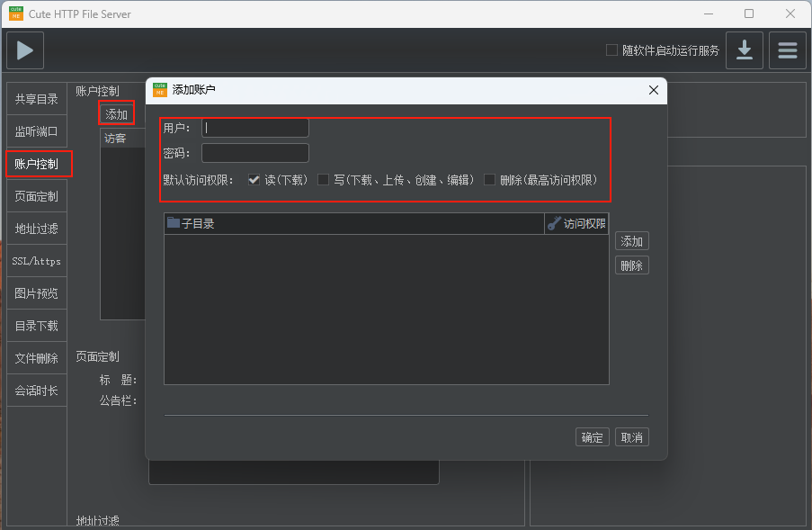The height and width of the screenshot is (530, 812).
Task: Click inside the 用户 input field
Action: [x=254, y=127]
